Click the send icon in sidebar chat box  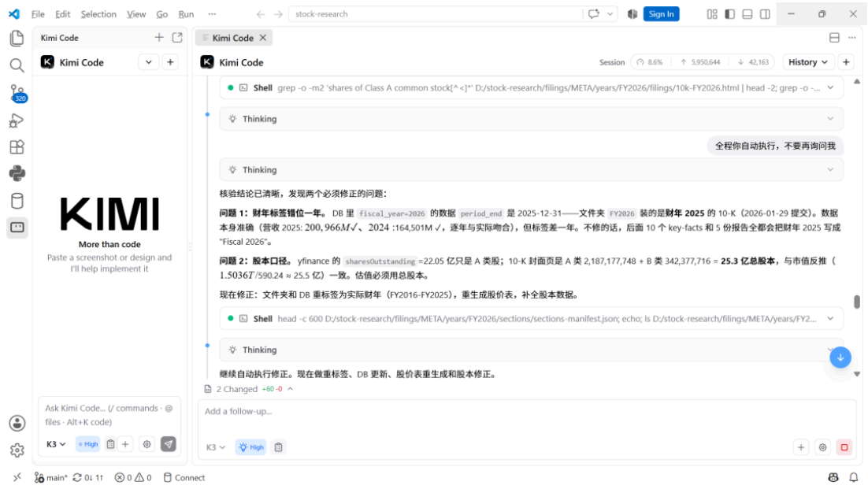[169, 444]
